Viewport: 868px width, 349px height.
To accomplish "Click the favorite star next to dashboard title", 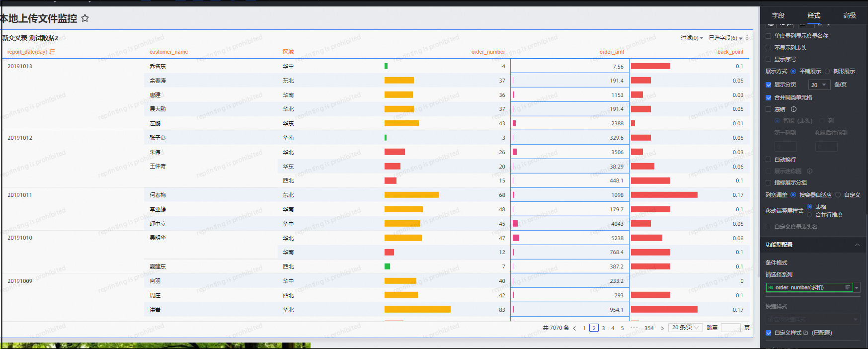I will [x=85, y=18].
